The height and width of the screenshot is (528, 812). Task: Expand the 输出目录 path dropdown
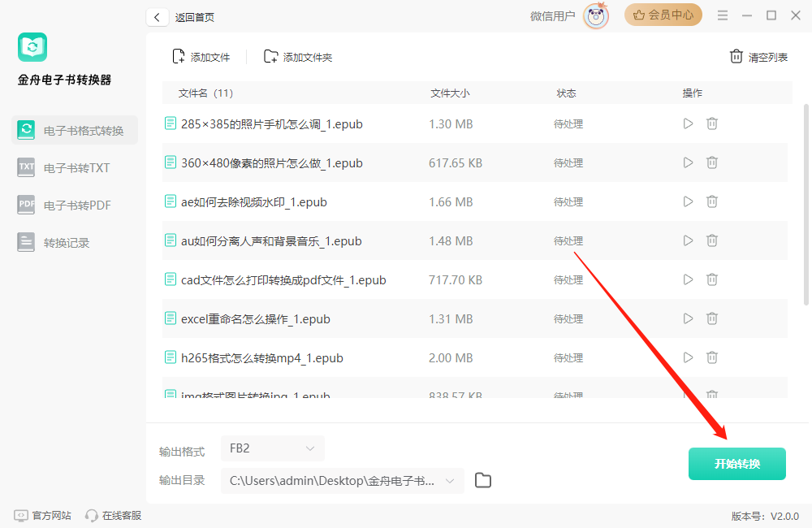coord(451,480)
